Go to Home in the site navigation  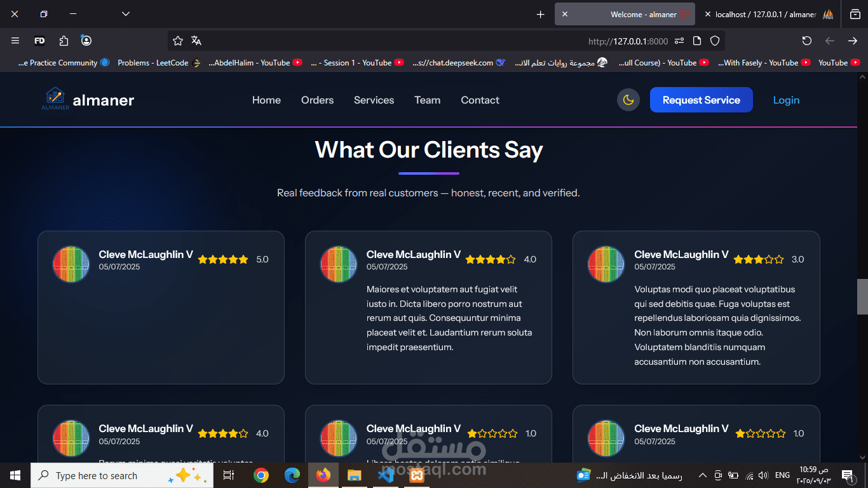pos(266,100)
